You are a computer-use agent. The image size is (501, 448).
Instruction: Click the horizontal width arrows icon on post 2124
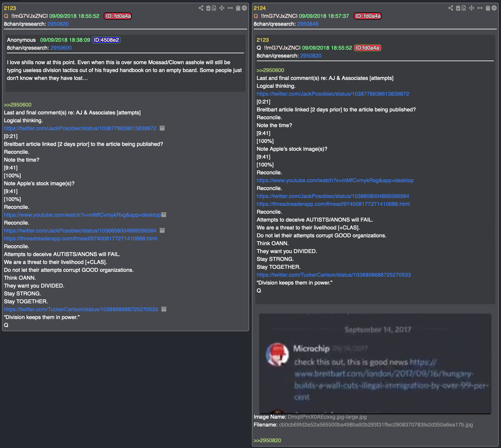[x=480, y=8]
